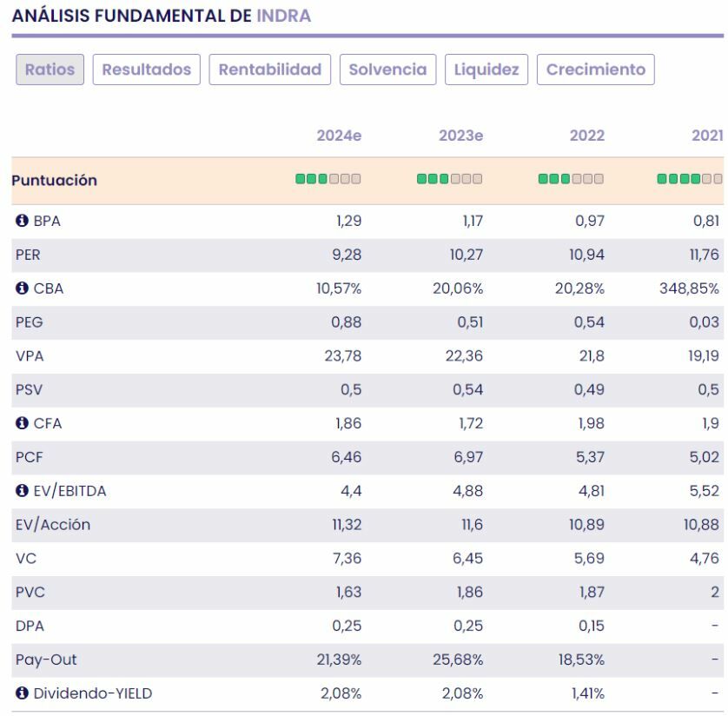
Task: Show the Crecimiento tab
Action: pyautogui.click(x=596, y=70)
